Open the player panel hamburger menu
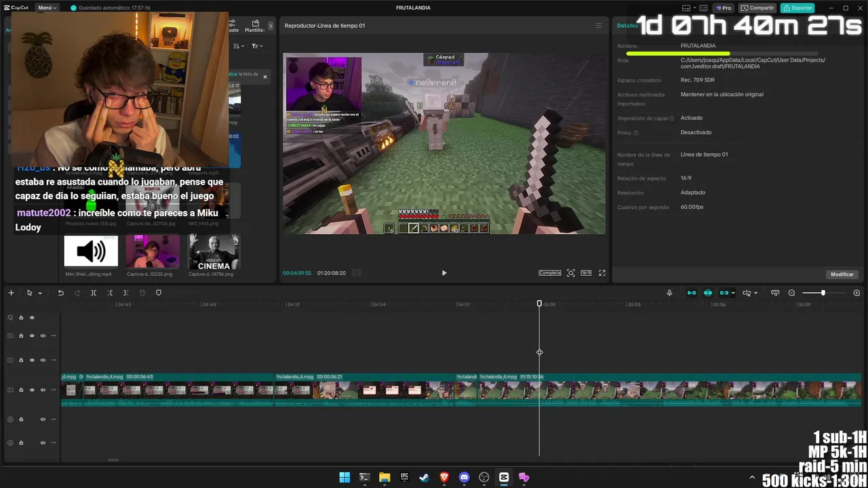 tap(598, 26)
